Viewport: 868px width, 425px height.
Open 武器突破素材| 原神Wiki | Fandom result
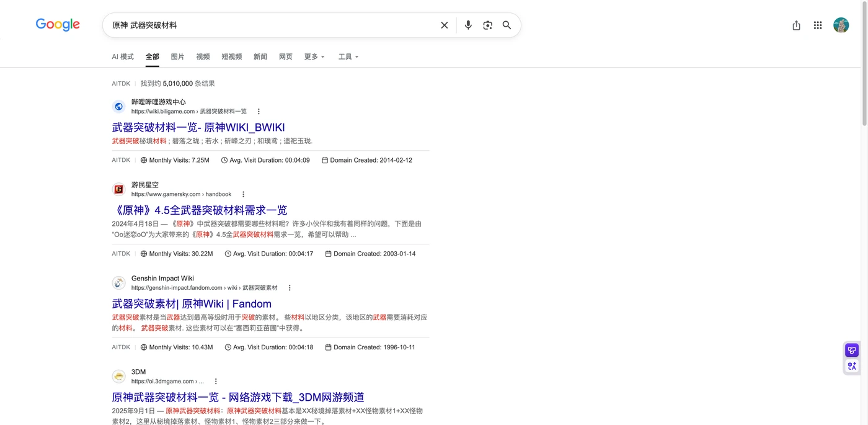192,303
